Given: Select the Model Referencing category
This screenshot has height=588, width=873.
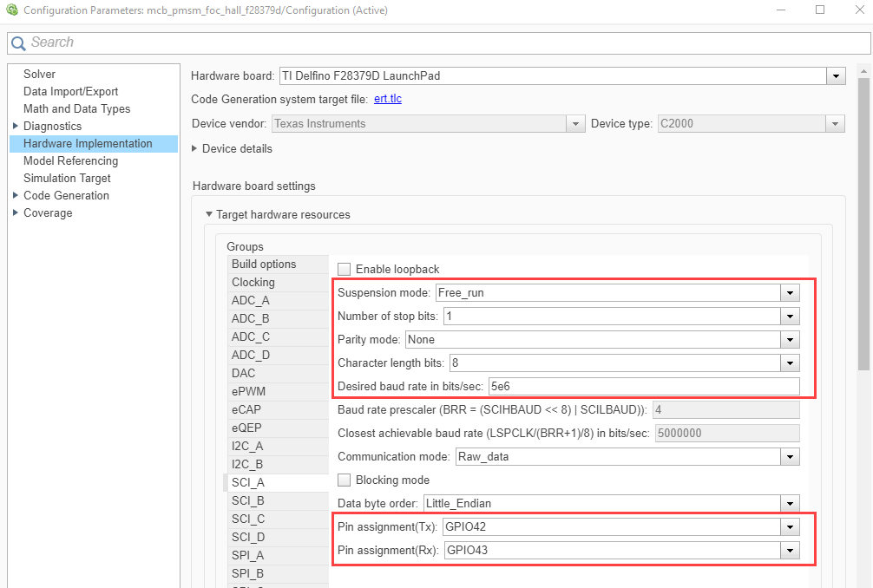Looking at the screenshot, I should pyautogui.click(x=70, y=161).
